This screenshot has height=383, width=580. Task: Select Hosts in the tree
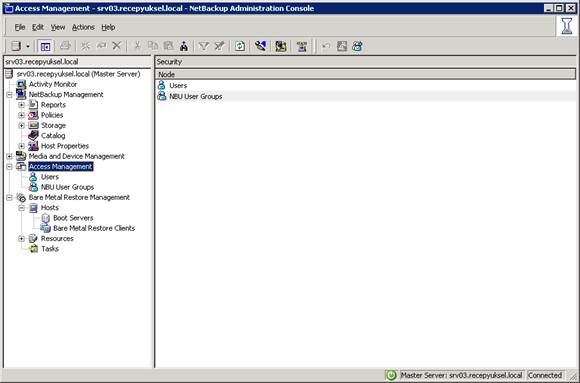click(50, 208)
